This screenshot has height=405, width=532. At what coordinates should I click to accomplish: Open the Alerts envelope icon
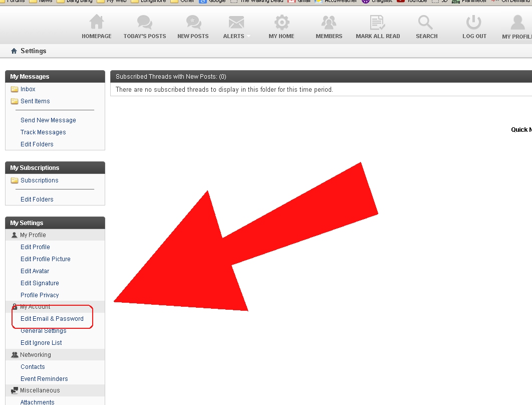[x=236, y=23]
